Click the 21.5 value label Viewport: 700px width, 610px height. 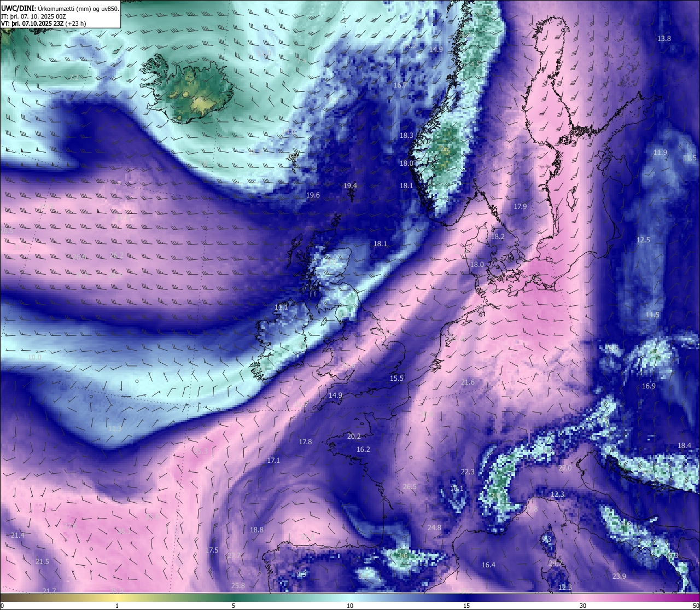tap(42, 561)
